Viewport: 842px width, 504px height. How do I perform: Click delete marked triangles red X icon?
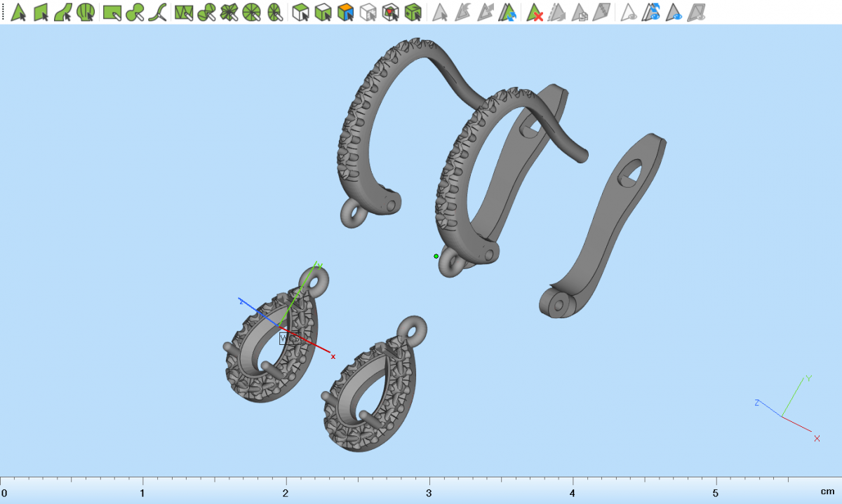point(535,12)
